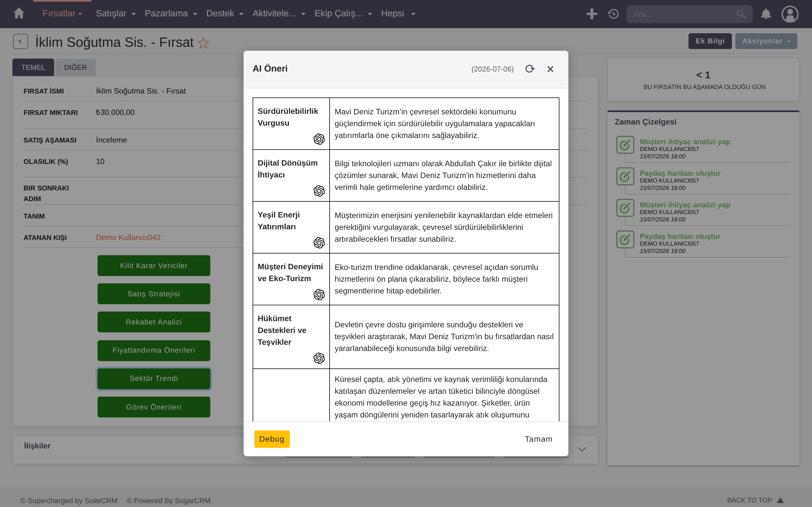The image size is (812, 507).
Task: Close the AI Öneri dialog
Action: click(550, 69)
